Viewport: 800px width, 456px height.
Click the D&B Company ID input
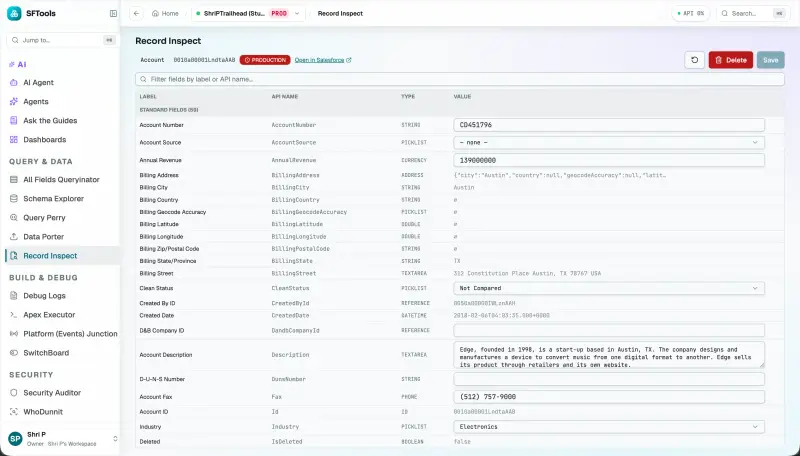pos(609,331)
